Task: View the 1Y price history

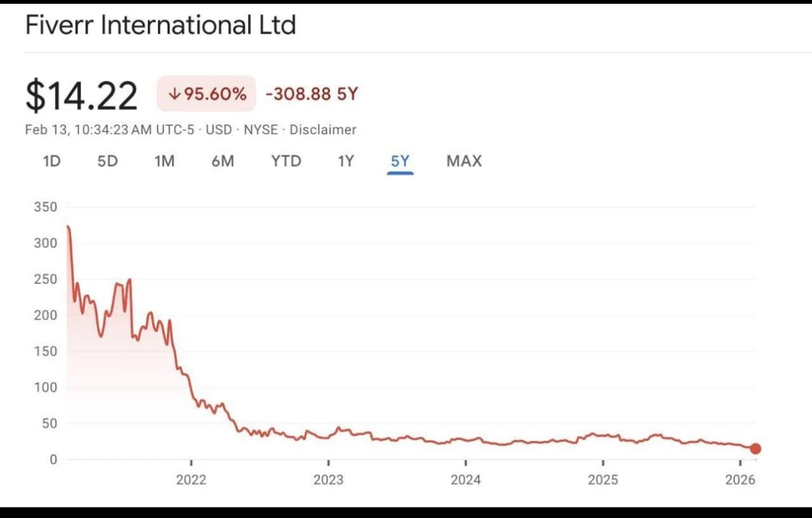Action: coord(346,161)
